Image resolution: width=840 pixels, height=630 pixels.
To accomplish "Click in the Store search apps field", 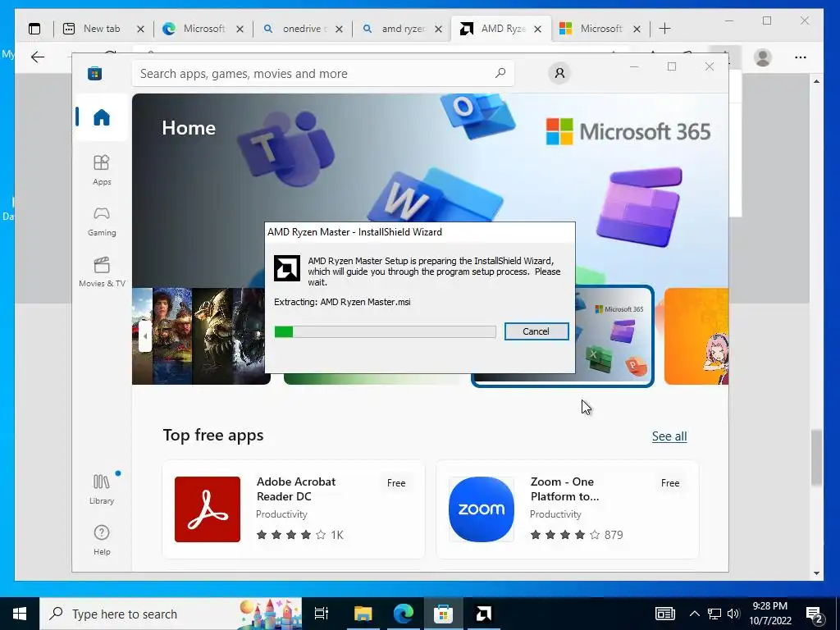I will pyautogui.click(x=323, y=73).
